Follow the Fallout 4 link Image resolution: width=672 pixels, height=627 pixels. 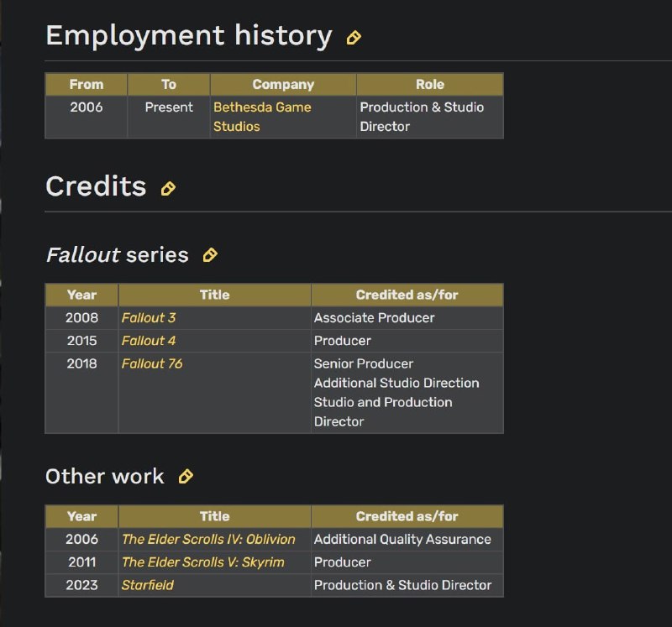(149, 341)
